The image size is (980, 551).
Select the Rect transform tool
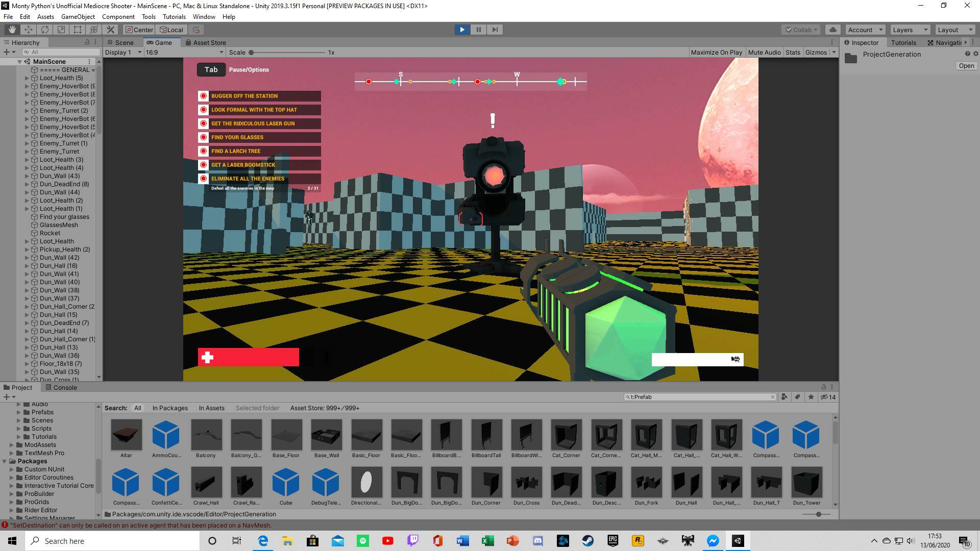pos(77,30)
